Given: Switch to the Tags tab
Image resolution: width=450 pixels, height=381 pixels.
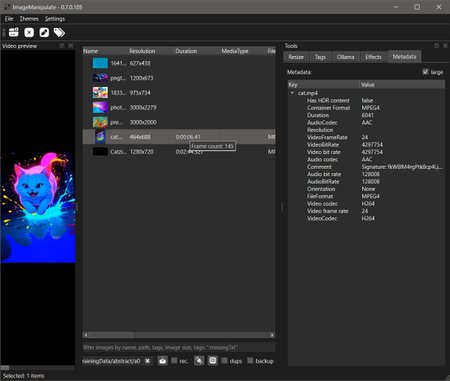Looking at the screenshot, I should [x=320, y=57].
